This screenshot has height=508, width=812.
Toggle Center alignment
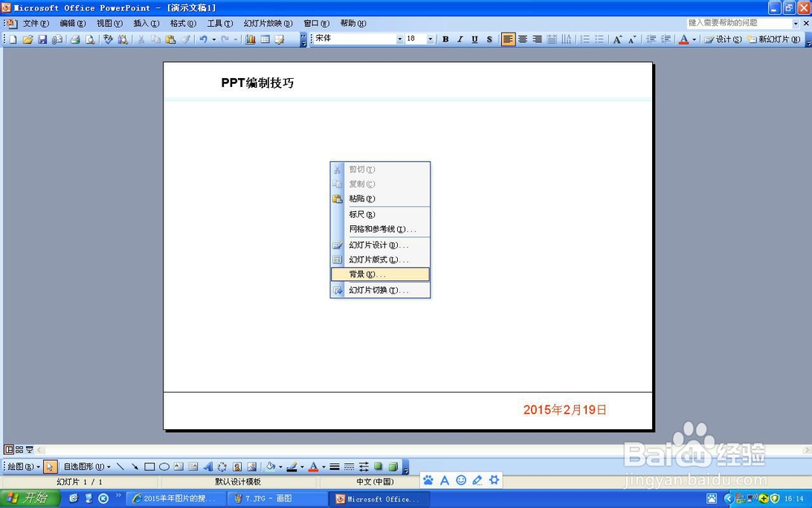tap(522, 39)
